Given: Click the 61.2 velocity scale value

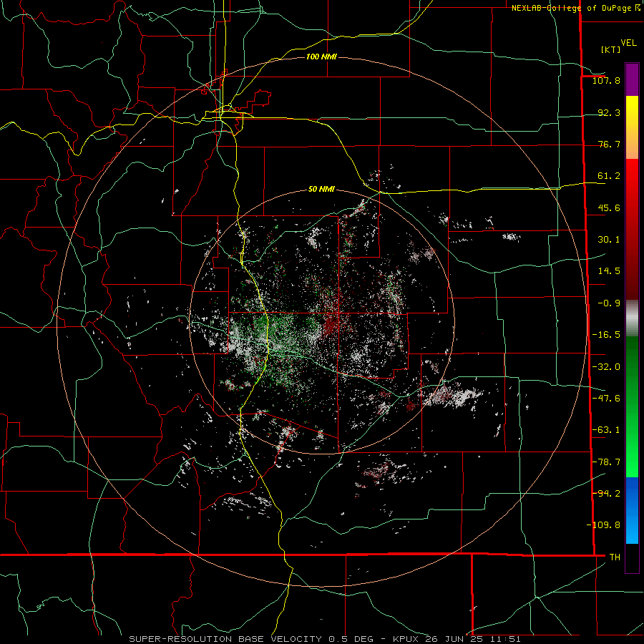Looking at the screenshot, I should click(609, 176).
